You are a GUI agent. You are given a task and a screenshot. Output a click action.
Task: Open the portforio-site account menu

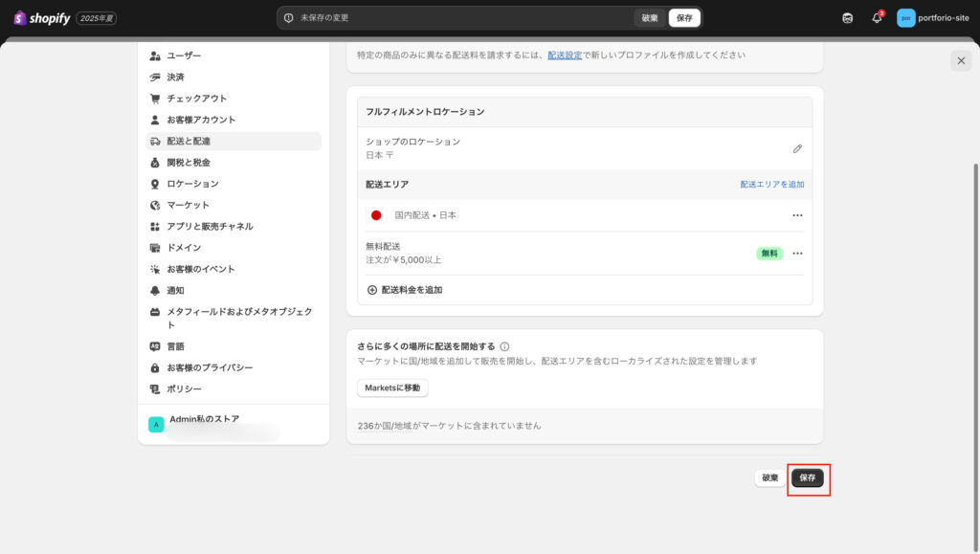933,18
